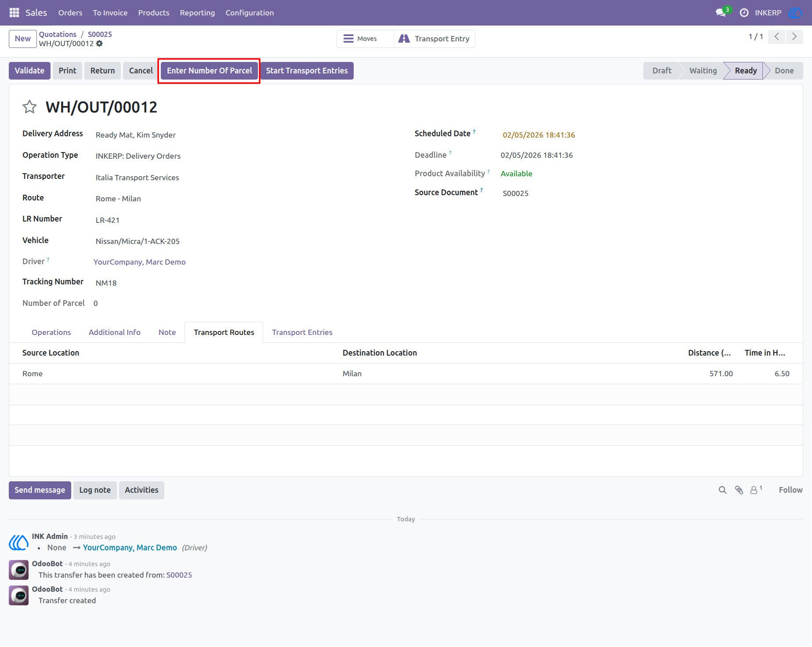Open the Reporting menu
The height and width of the screenshot is (647, 812).
(197, 13)
